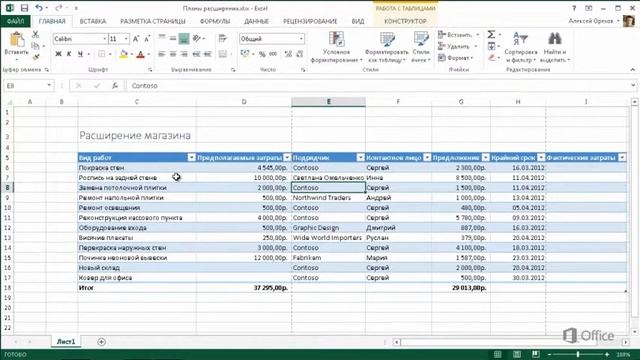Open filter dropdown for Вид работ column
Screen dimensions: 640x360
pos(191,158)
